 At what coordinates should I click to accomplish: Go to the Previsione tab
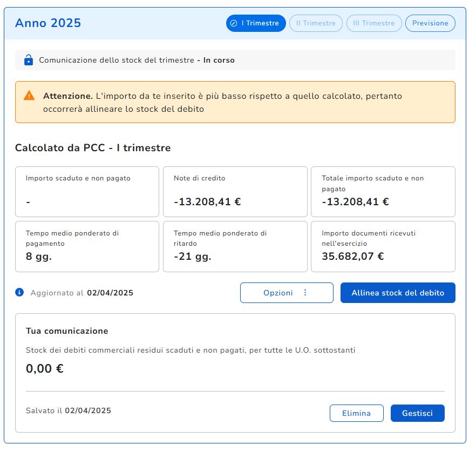click(x=430, y=23)
